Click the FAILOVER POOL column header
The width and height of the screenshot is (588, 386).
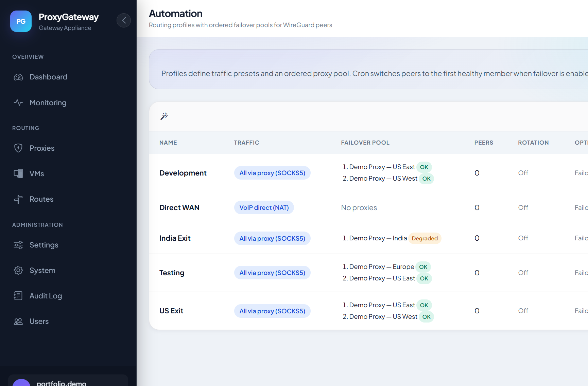pos(365,143)
